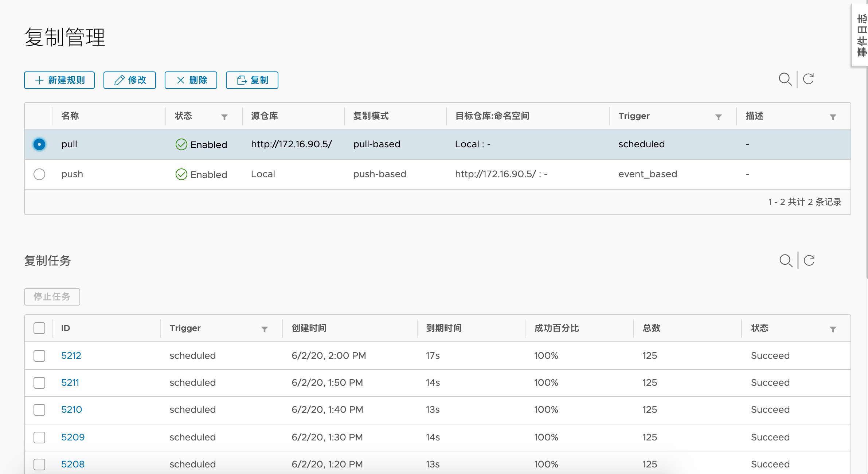Click the 新建规则 button

point(59,80)
